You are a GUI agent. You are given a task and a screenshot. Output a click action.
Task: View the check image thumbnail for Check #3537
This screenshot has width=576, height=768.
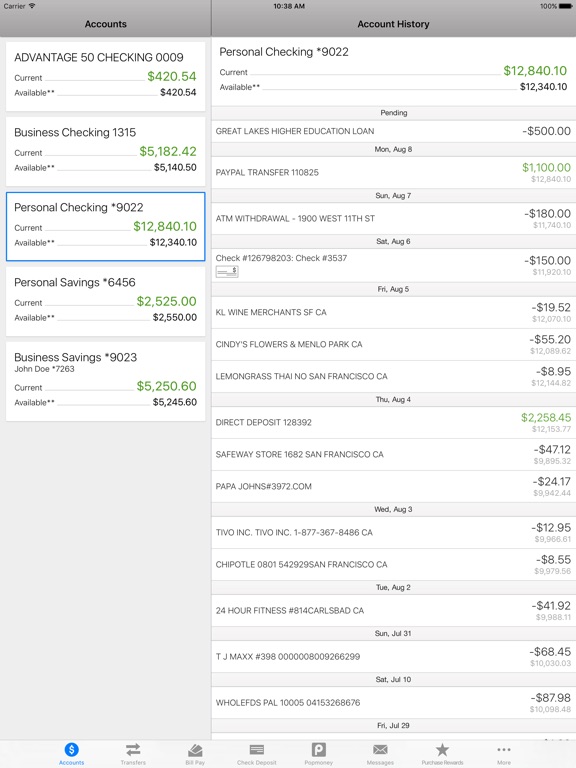[x=227, y=271]
